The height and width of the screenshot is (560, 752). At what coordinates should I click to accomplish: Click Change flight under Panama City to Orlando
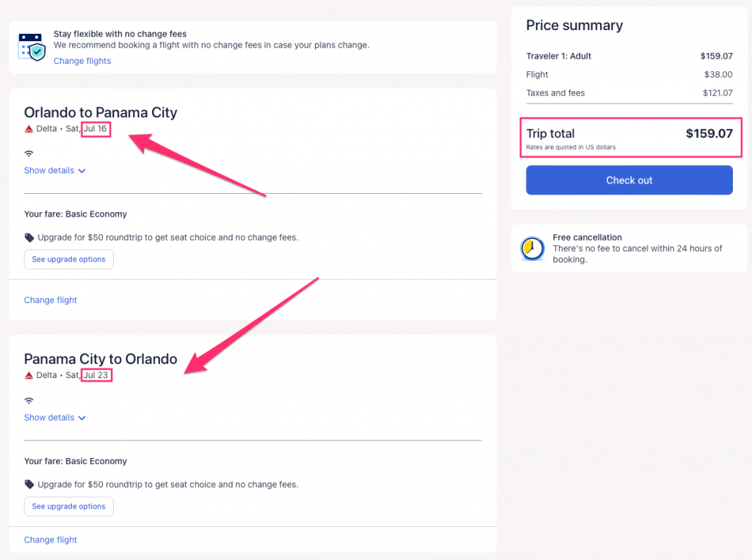(x=51, y=540)
